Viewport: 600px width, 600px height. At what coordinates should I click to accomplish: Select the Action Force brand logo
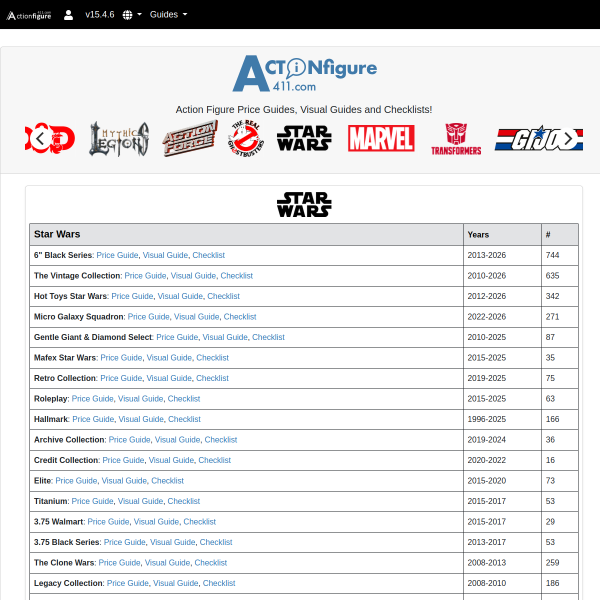(x=190, y=138)
